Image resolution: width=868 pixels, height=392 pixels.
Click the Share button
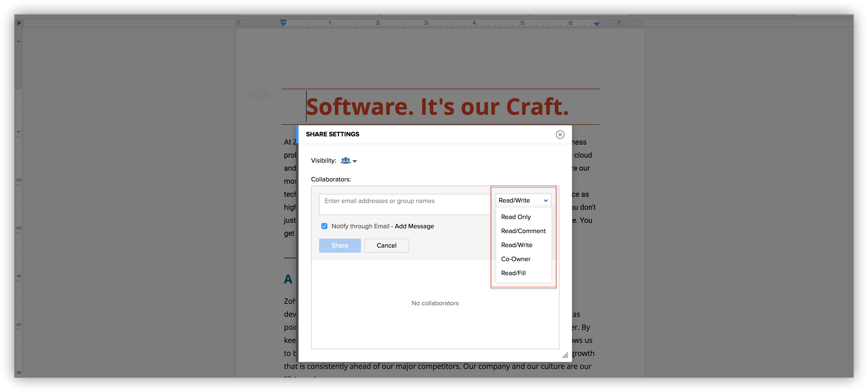coord(340,246)
